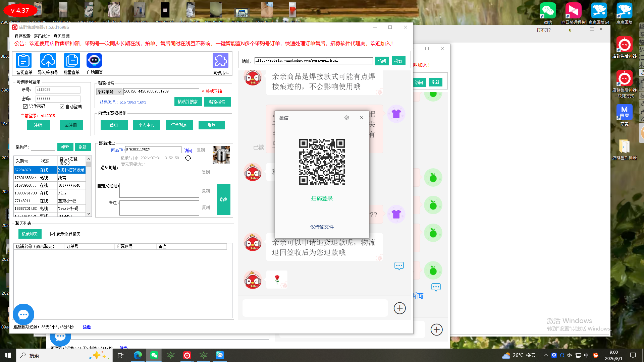Select row 18900761703 in 采购号 list
The image size is (644, 362).
tap(50, 193)
